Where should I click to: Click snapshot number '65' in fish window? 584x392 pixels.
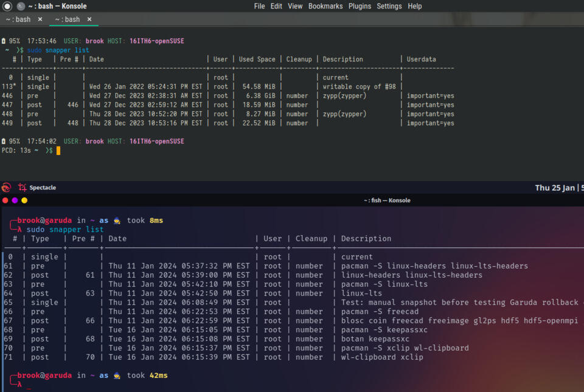[8, 303]
